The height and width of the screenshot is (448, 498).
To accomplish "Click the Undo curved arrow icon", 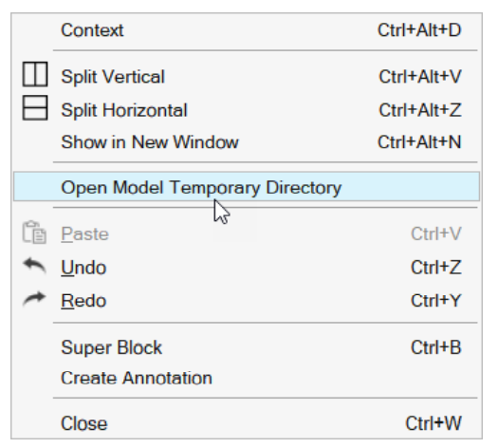I will click(34, 266).
